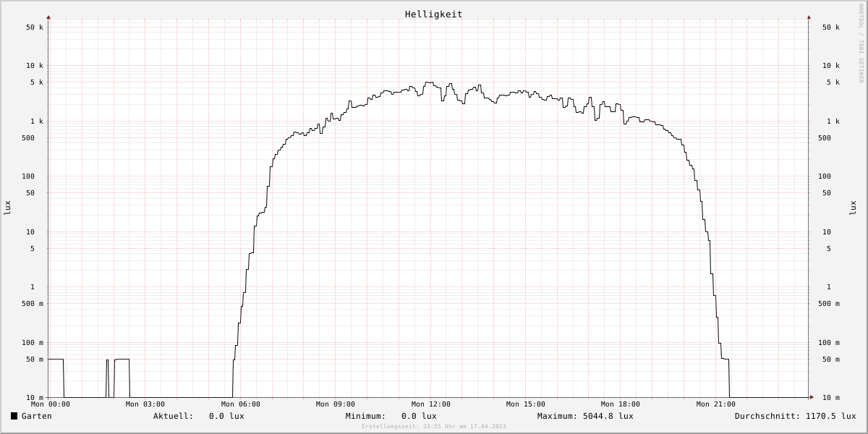Select the 10 k tick on the left axis
The image size is (868, 434).
tap(35, 66)
